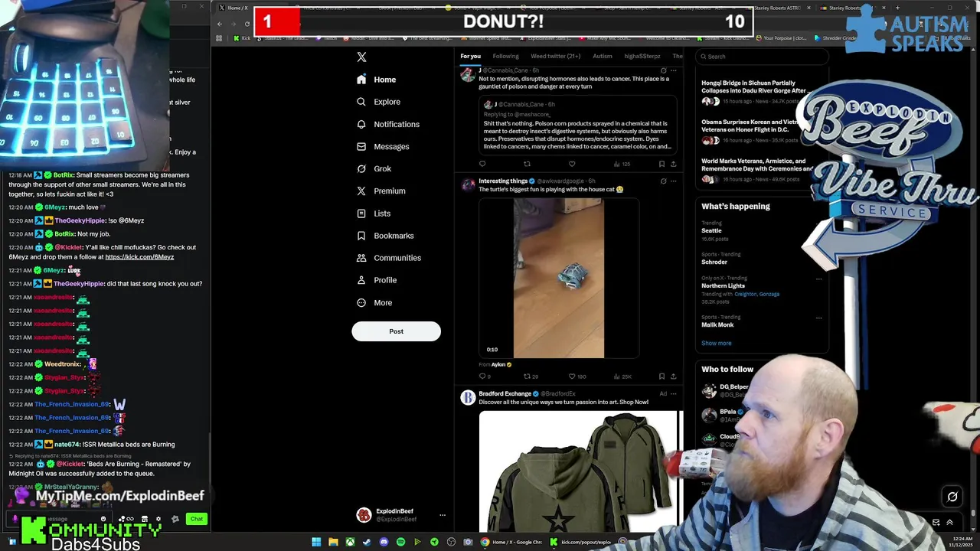Click Show more under What's happening

(717, 343)
